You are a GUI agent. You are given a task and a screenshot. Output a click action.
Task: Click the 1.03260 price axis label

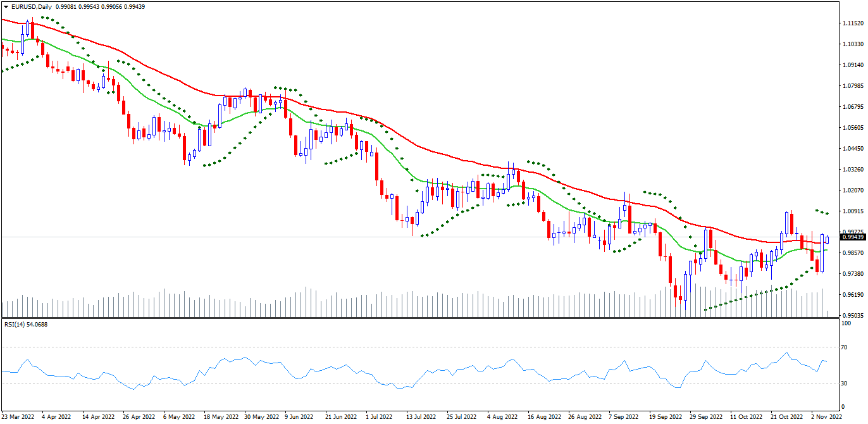click(x=852, y=169)
